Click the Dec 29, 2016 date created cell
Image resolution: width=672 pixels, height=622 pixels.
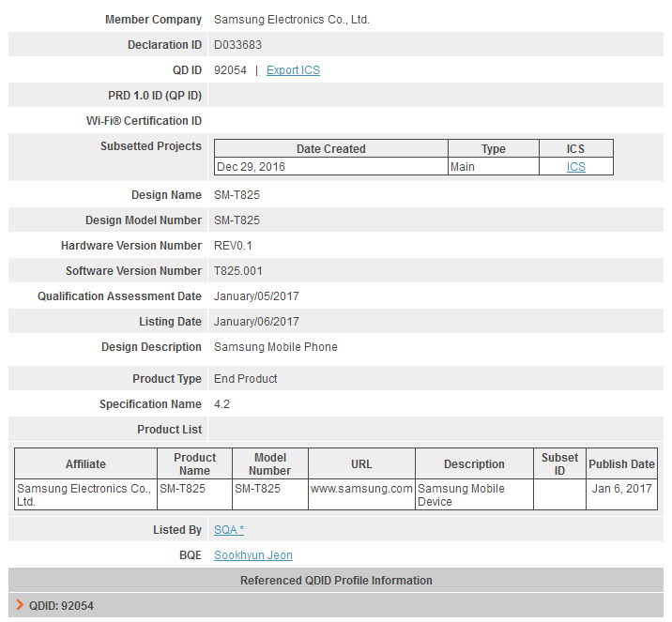[331, 167]
